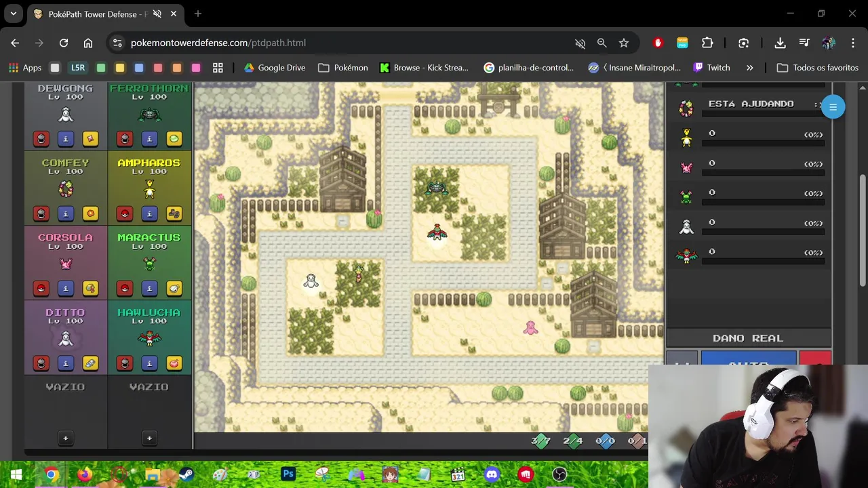Open Ditto's info button
The height and width of the screenshot is (488, 868).
point(66,363)
